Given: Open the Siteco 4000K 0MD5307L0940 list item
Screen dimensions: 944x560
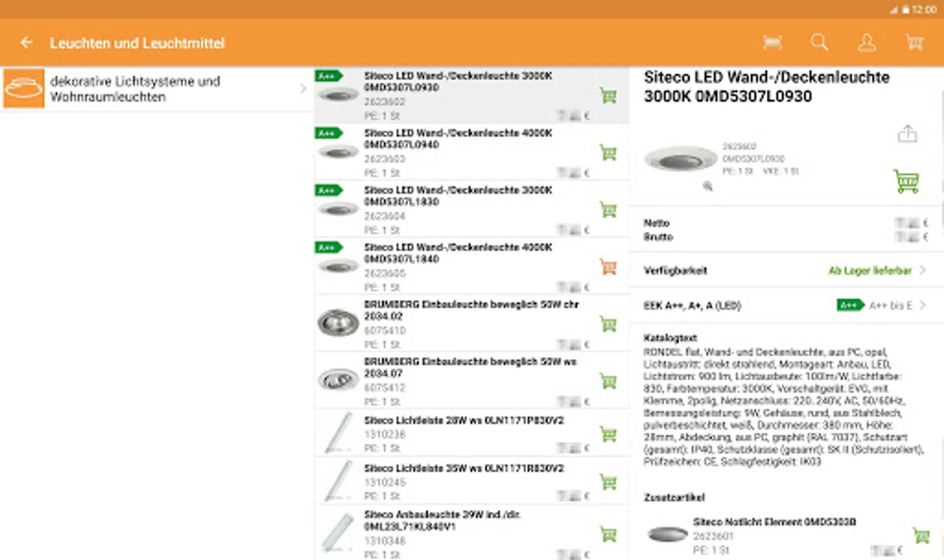Looking at the screenshot, I should [471, 152].
